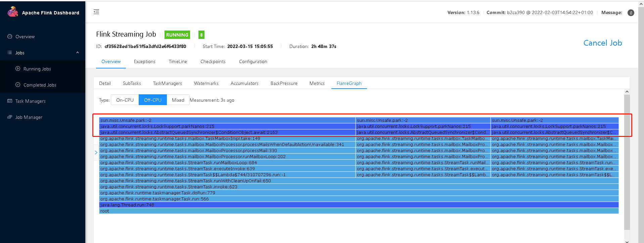The height and width of the screenshot is (243, 644).
Task: Click the Job Manager build icon
Action: coord(10,117)
